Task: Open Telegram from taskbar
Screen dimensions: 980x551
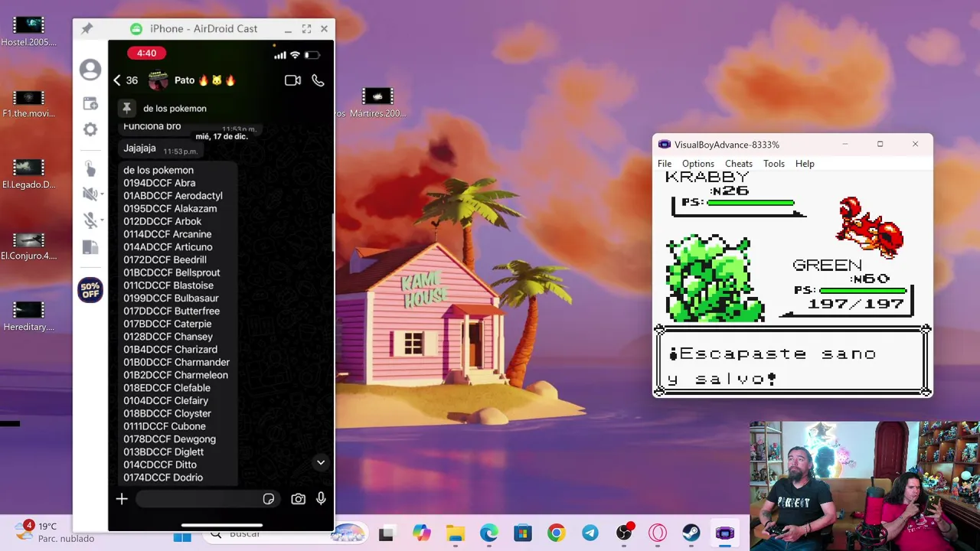Action: (590, 533)
